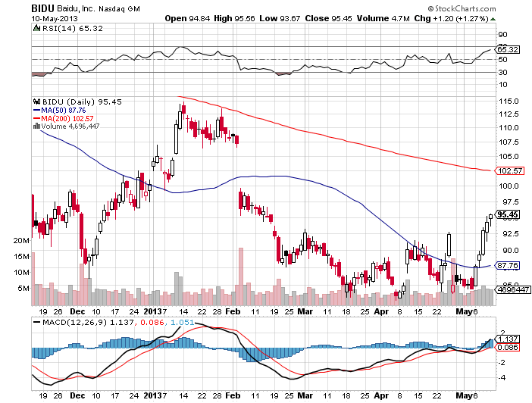This screenshot has width=532, height=403.
Task: Click the MA(50) 87.76 legend label
Action: [63, 111]
